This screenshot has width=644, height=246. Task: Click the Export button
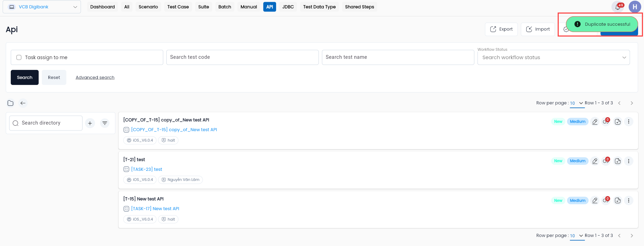pyautogui.click(x=501, y=29)
